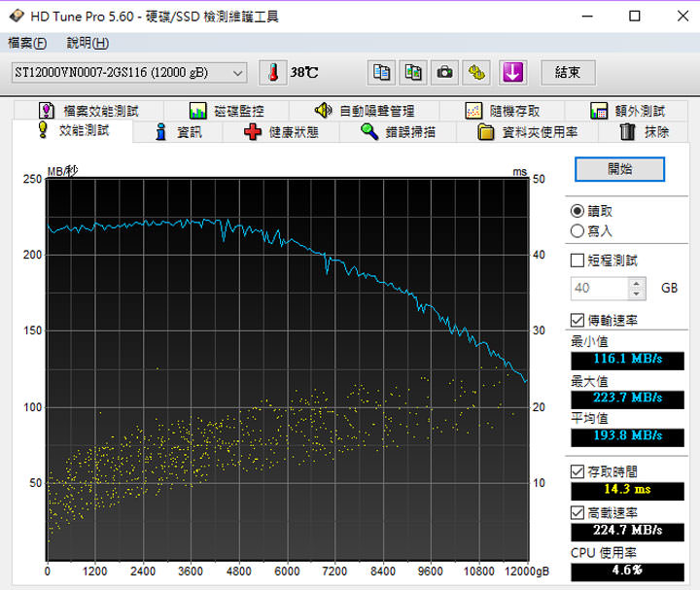Viewport: 700px width, 590px height.
Task: Copy screenshot to clipboard icon
Action: [413, 72]
